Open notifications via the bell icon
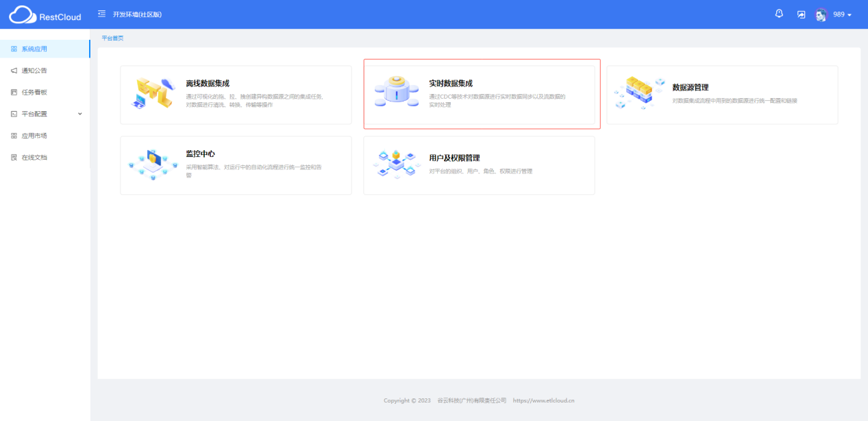 click(779, 14)
